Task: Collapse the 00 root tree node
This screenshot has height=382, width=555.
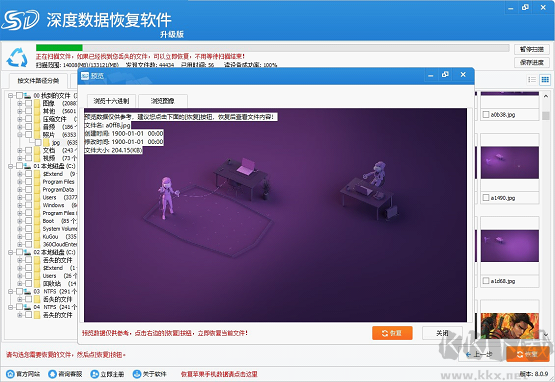Action: tap(11, 96)
